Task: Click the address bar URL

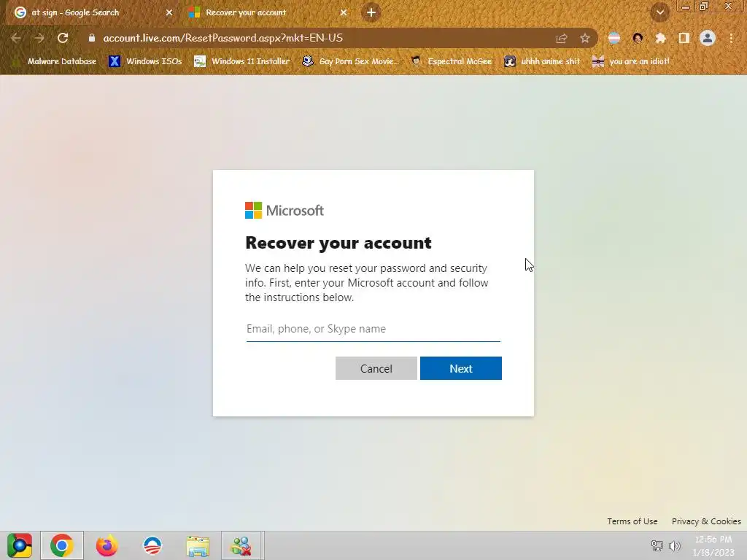Action: pyautogui.click(x=223, y=38)
